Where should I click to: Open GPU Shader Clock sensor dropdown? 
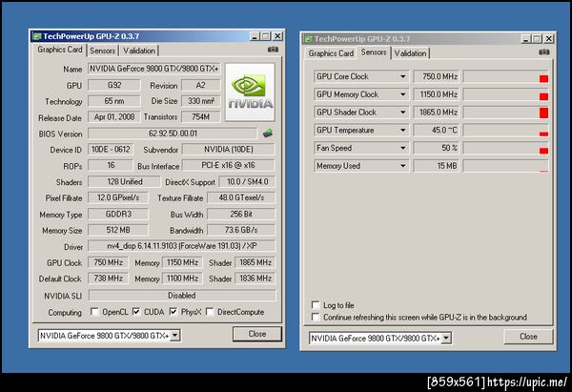pos(402,113)
